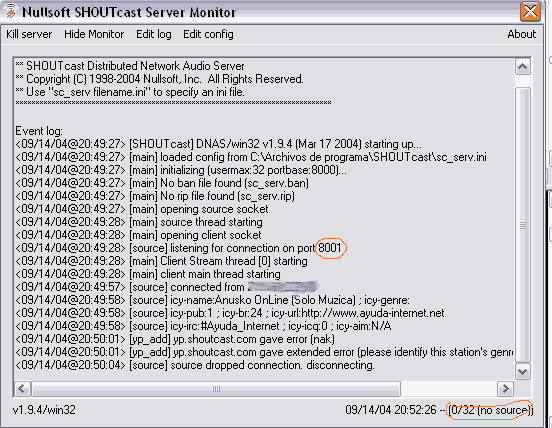552x428 pixels.
Task: Click the 'Event log:' heading text
Action: tap(39, 131)
